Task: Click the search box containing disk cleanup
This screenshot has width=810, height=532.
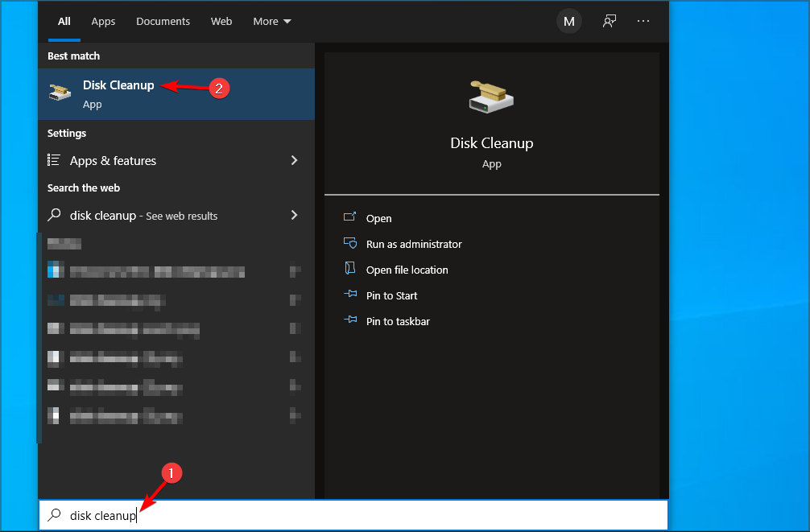Action: tap(353, 515)
